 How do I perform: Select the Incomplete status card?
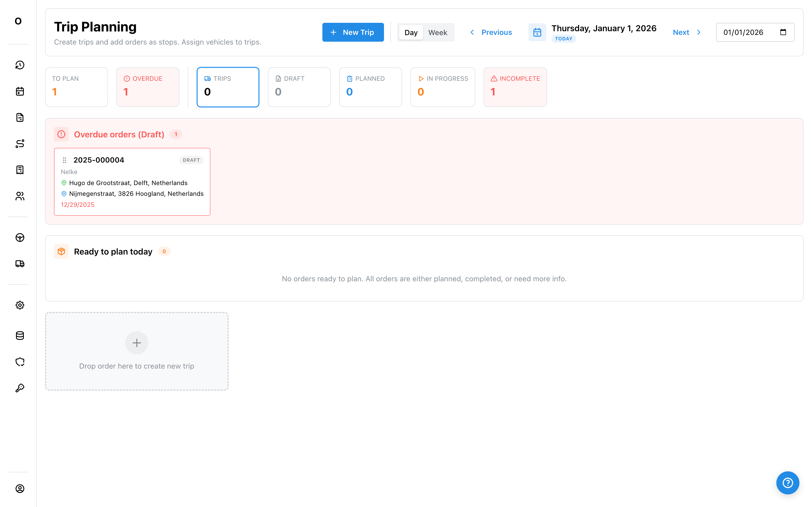coord(515,87)
